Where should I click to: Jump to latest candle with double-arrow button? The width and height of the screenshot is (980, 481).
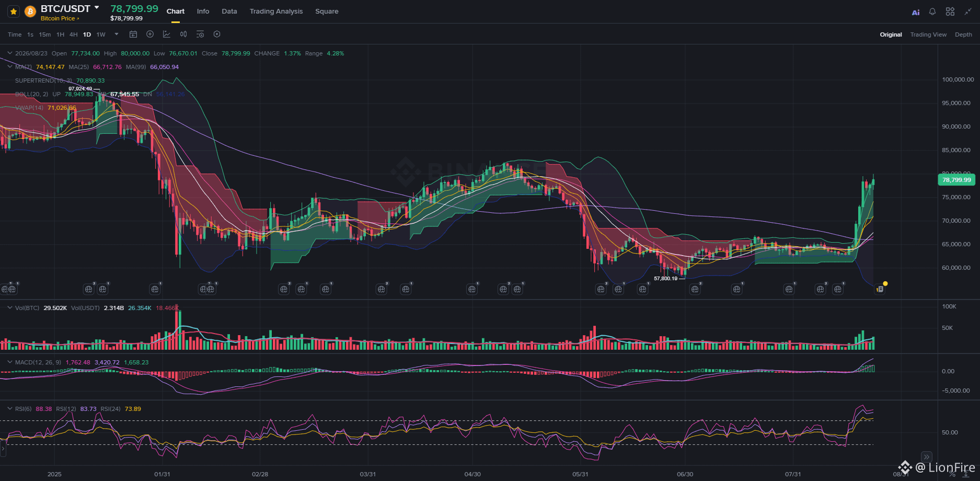[x=926, y=456]
